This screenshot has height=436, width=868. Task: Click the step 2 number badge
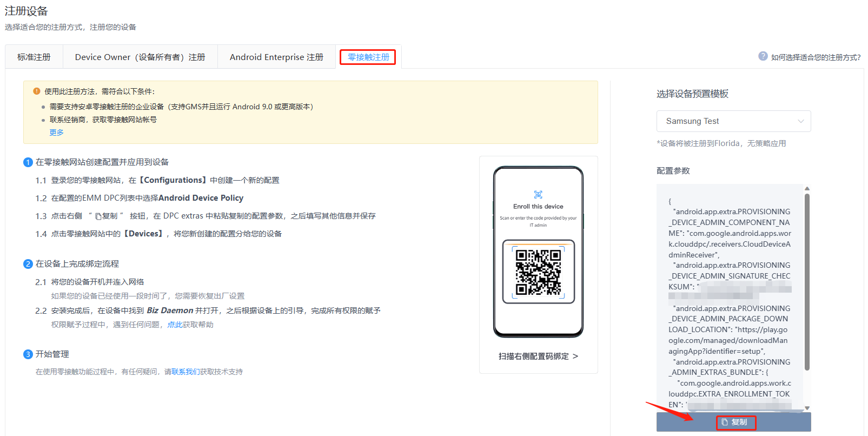28,264
